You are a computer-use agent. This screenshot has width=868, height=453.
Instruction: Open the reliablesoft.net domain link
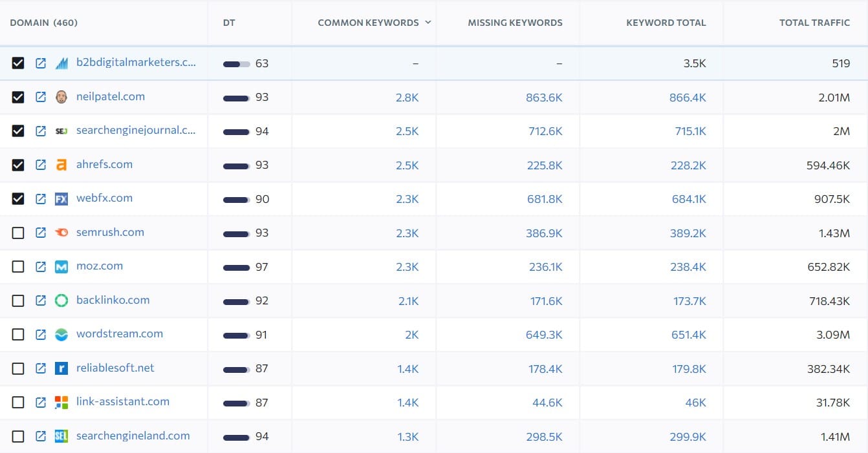pos(116,368)
